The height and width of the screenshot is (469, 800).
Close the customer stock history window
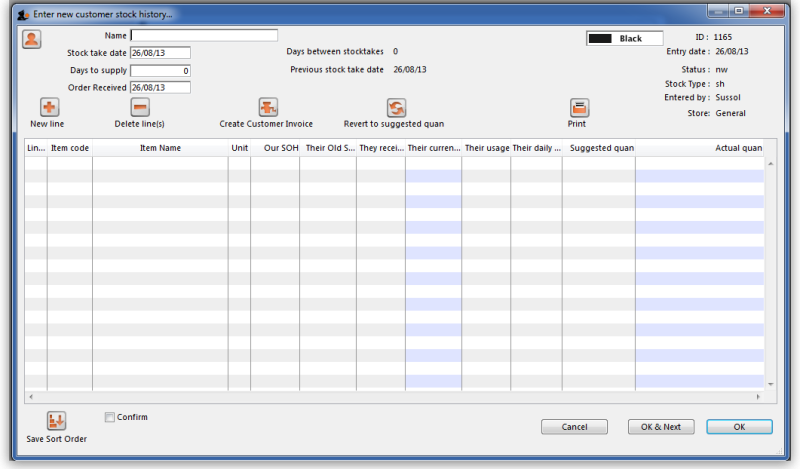click(767, 10)
